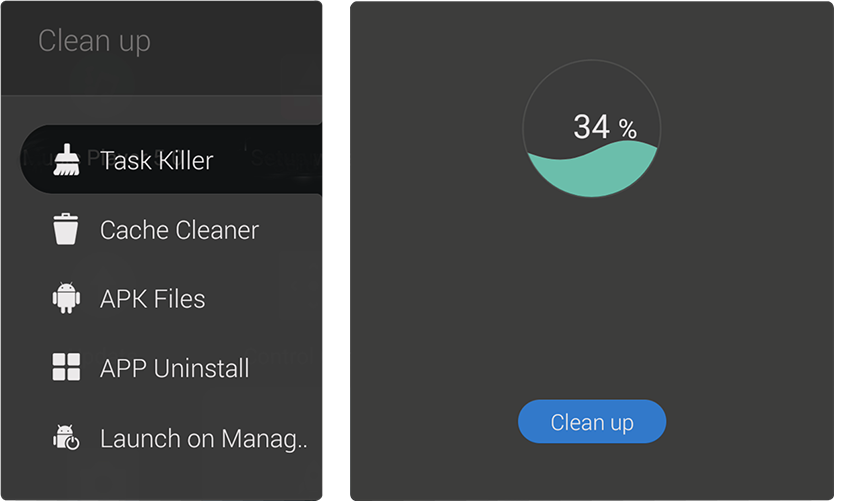Click the APK Files android robot icon

click(66, 298)
